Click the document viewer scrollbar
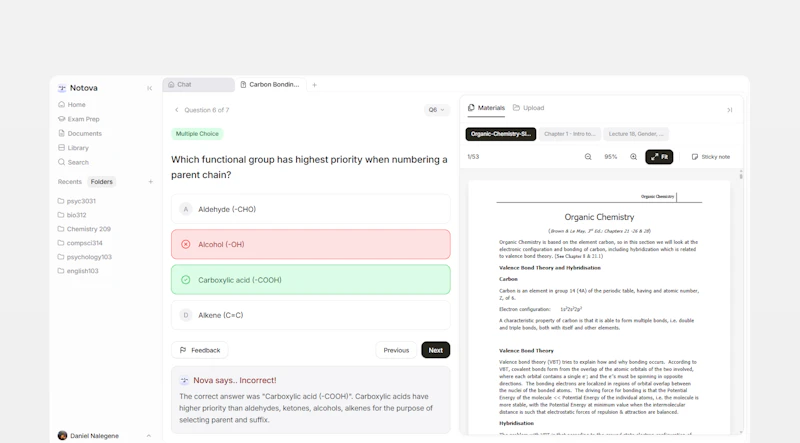The image size is (800, 443). click(x=741, y=175)
